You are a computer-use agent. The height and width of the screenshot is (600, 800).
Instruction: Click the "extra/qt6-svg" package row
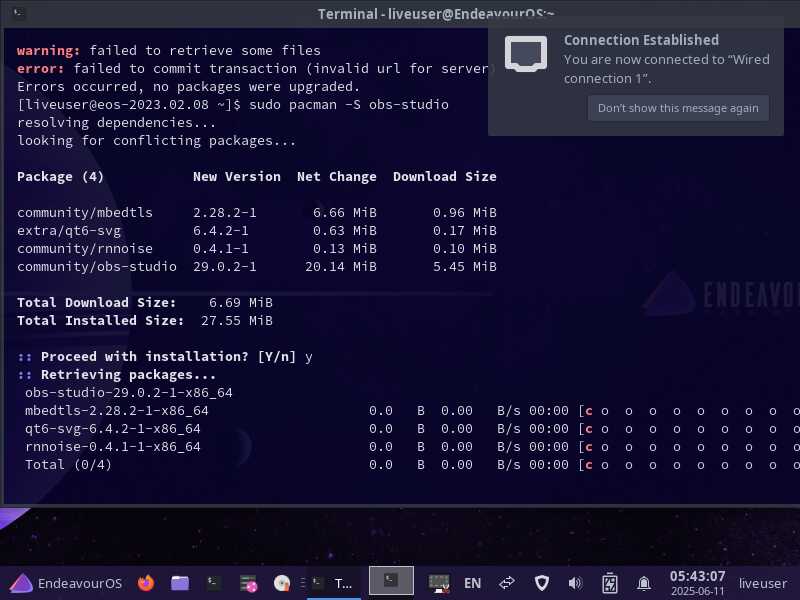257,231
